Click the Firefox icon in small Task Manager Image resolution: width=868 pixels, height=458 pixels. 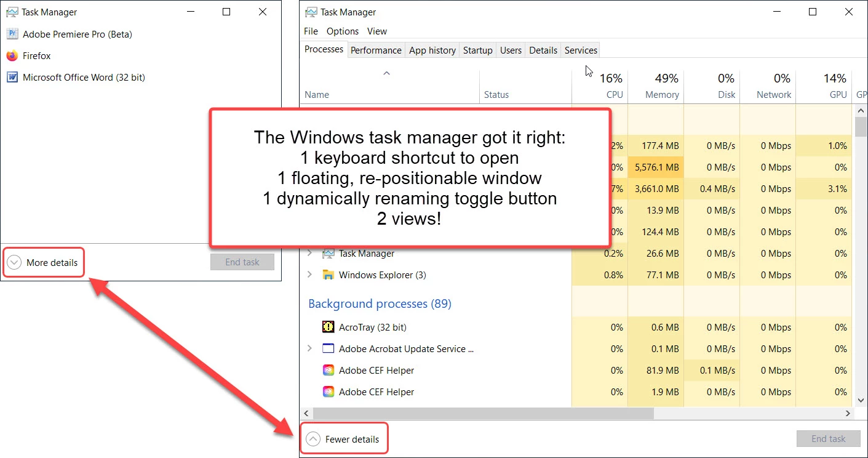point(12,56)
